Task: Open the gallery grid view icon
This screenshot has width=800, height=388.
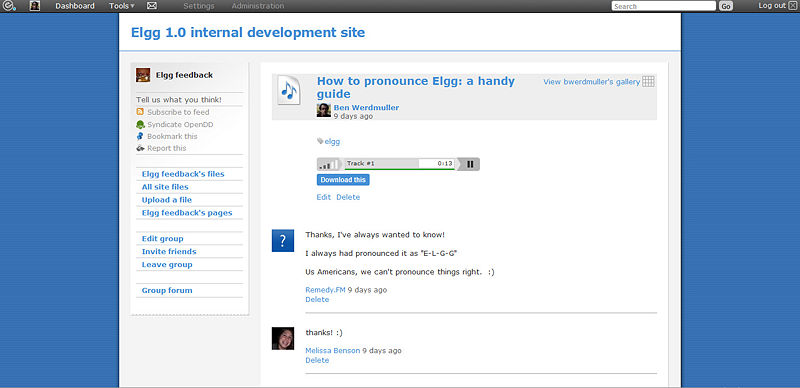Action: [x=648, y=81]
